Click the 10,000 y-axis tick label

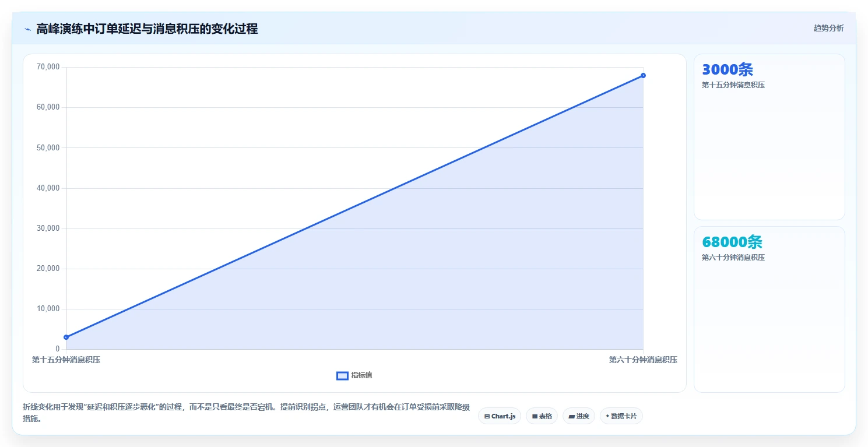click(48, 308)
